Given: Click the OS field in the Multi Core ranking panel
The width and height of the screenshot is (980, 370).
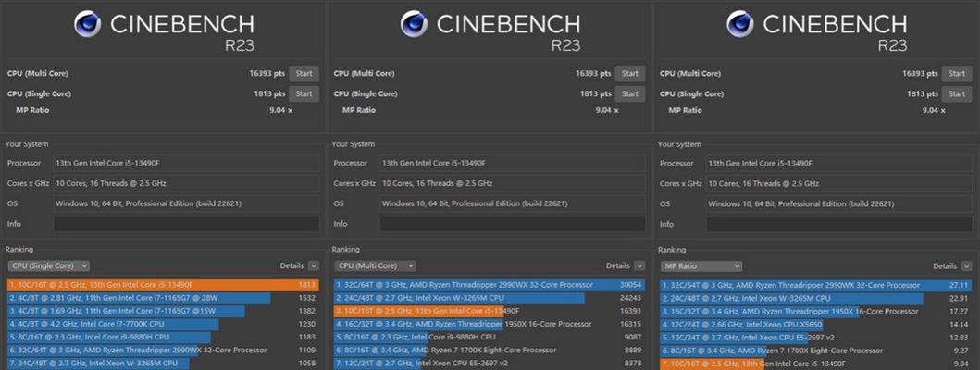Looking at the screenshot, I should pos(513,203).
